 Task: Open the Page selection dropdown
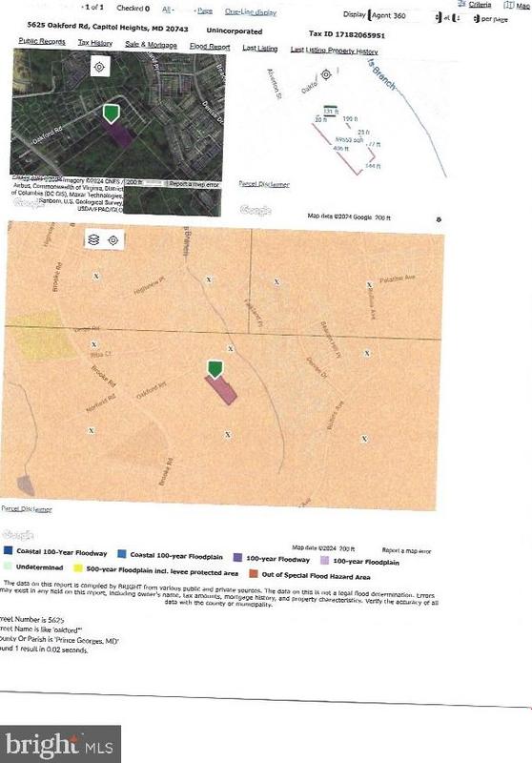pos(204,10)
